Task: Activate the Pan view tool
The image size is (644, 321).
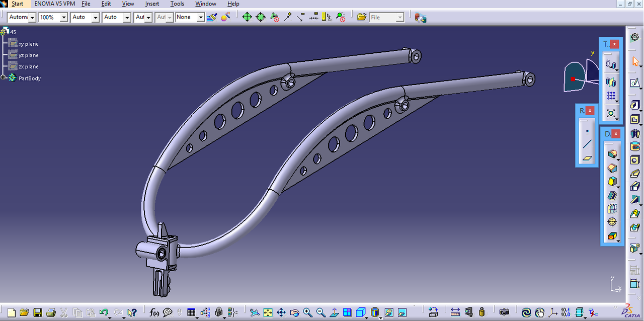Action: 281,313
